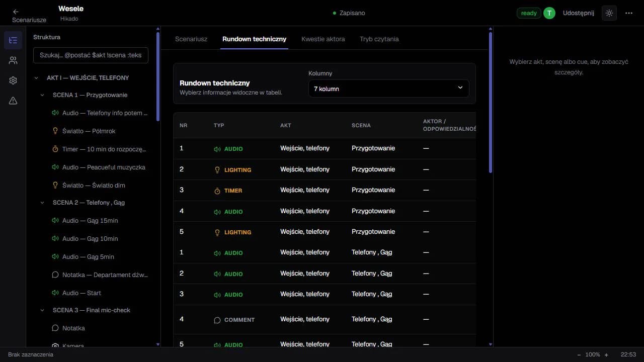This screenshot has height=362, width=644.
Task: Click the rundown table vertical scrollbar
Action: [x=491, y=103]
